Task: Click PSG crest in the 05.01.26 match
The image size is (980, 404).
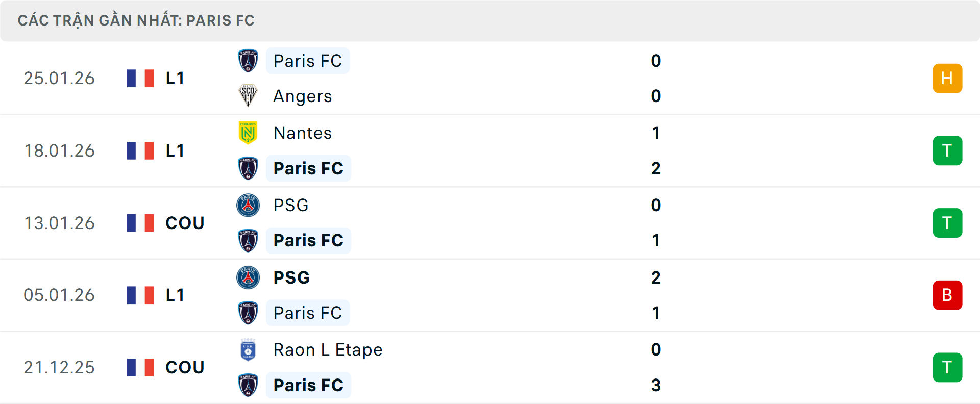Action: click(x=248, y=277)
